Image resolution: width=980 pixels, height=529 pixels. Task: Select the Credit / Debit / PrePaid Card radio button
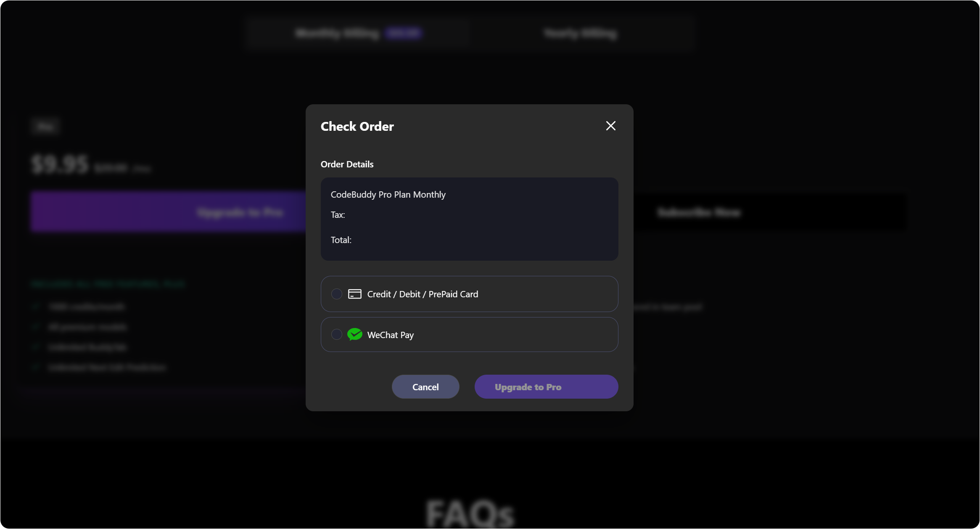[336, 294]
